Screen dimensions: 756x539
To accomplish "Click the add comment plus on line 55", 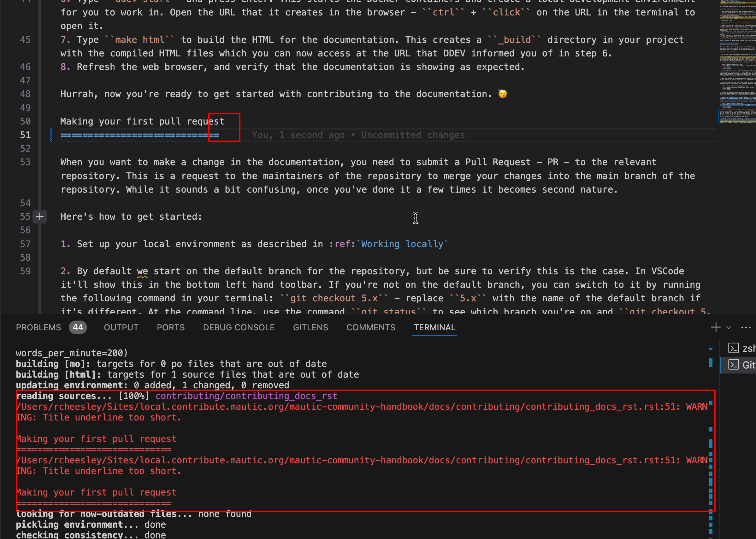I will click(x=39, y=217).
